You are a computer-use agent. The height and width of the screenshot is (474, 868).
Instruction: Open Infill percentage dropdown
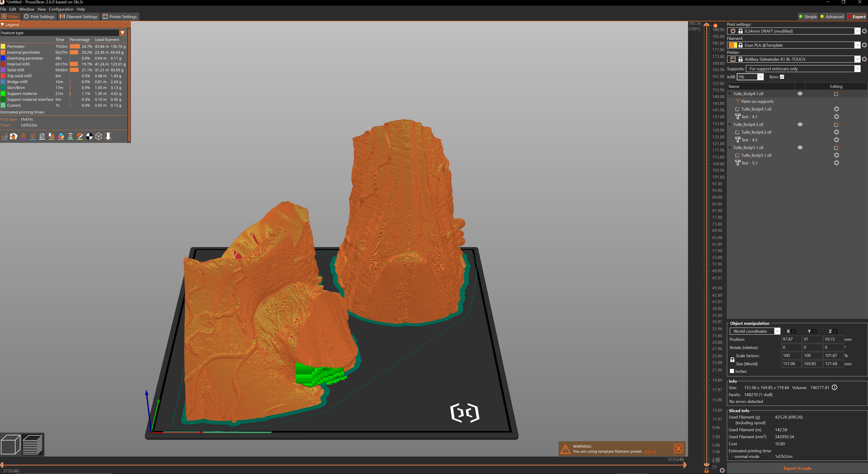[x=760, y=77]
